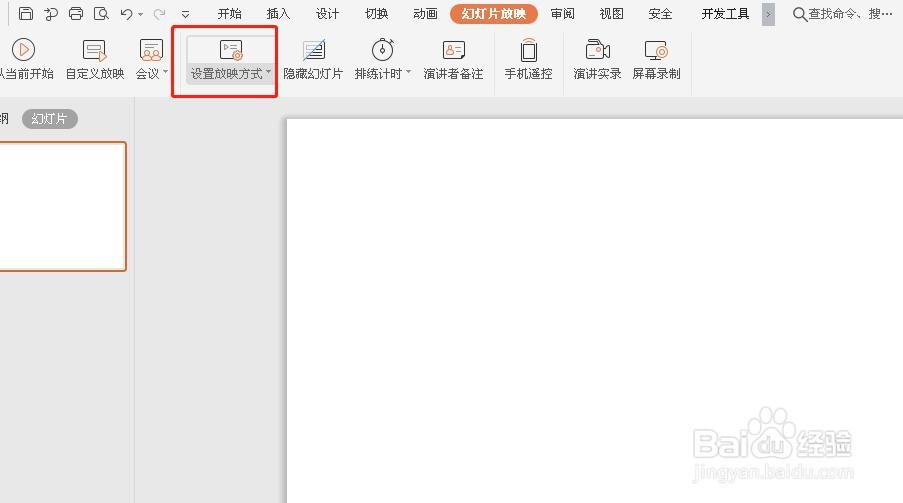903x503 pixels.
Task: Open the 开始 tab
Action: tap(229, 14)
